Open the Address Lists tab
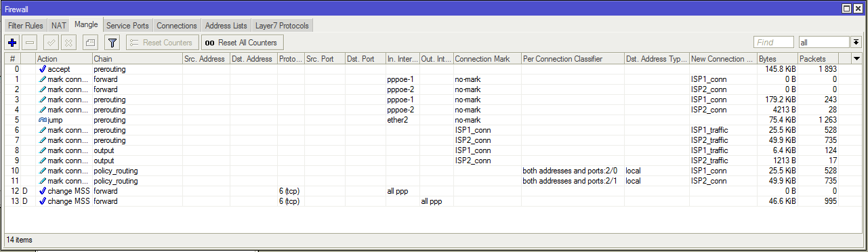Image resolution: width=868 pixels, height=252 pixels. (226, 26)
